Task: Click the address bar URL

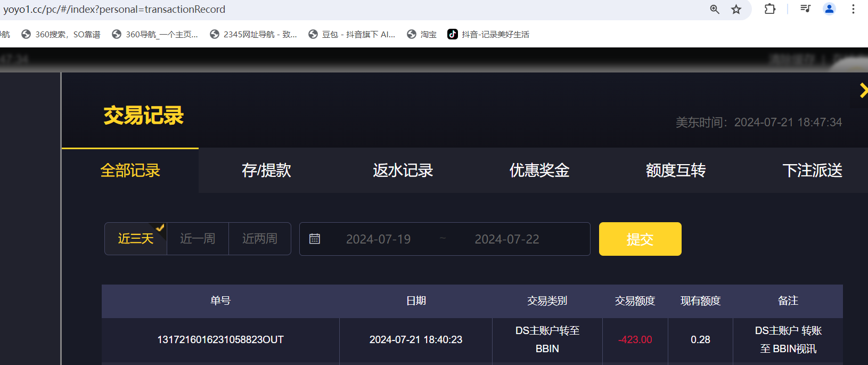Action: click(114, 9)
